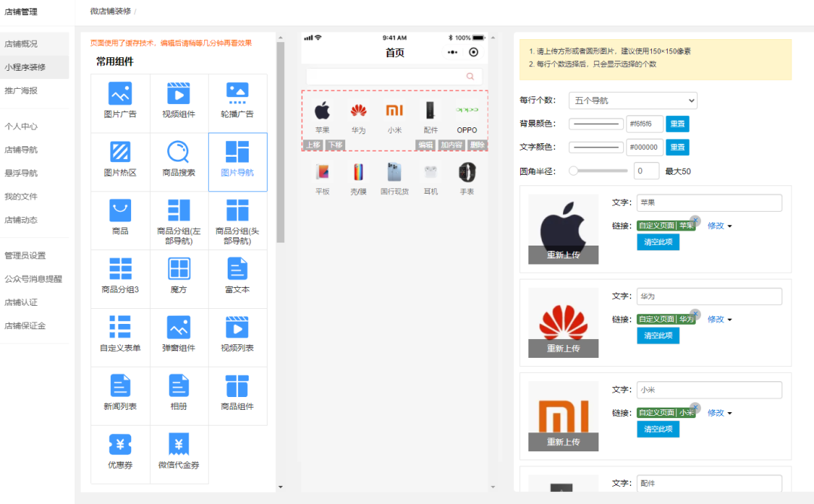
Task: Select the 商品搜索 component icon
Action: 179,160
